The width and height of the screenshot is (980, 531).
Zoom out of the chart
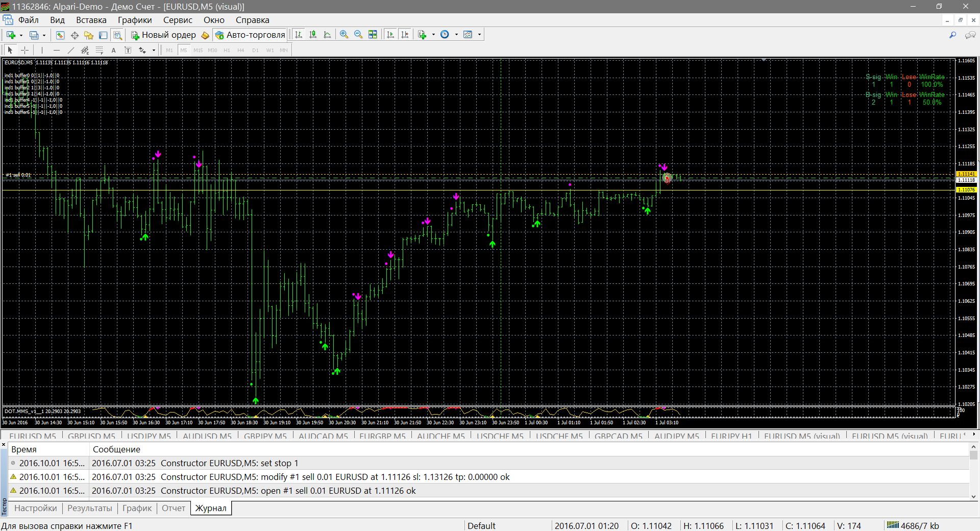click(x=358, y=35)
